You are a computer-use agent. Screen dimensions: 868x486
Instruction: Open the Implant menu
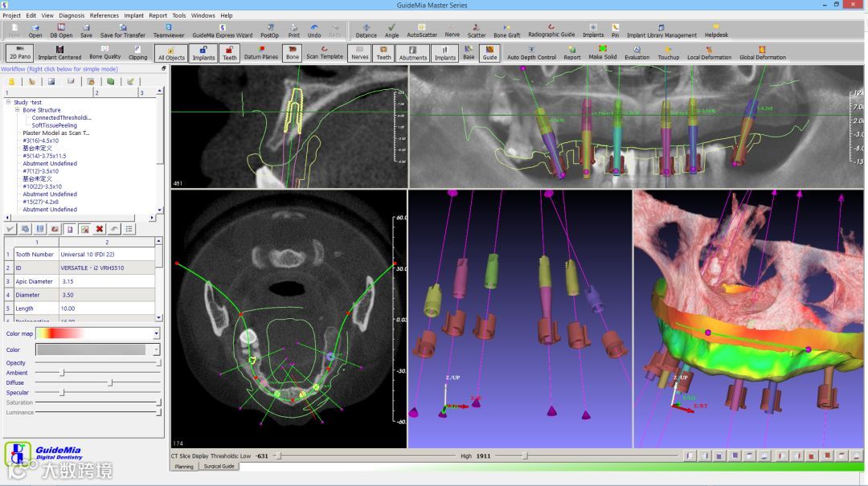[133, 15]
